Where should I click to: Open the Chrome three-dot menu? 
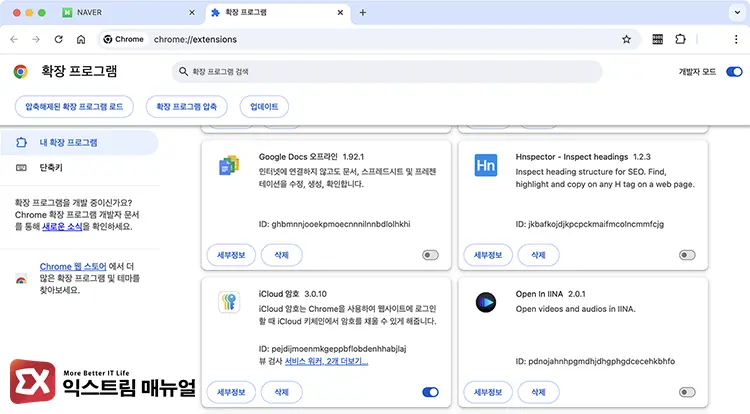(x=736, y=39)
